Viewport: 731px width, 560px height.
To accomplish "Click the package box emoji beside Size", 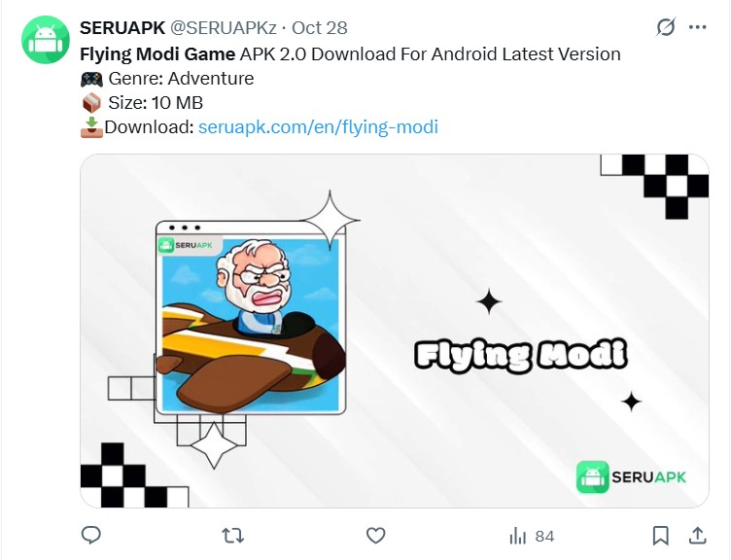I will pos(90,103).
